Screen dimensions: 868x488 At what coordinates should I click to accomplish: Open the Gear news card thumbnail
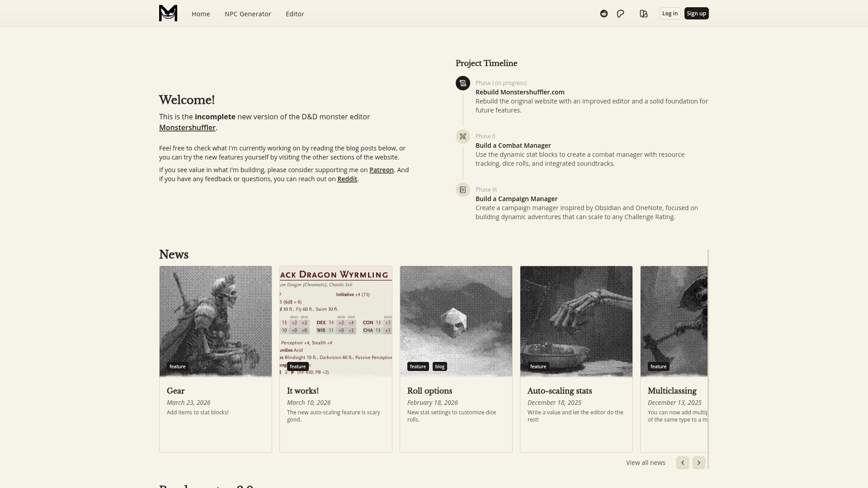(216, 321)
